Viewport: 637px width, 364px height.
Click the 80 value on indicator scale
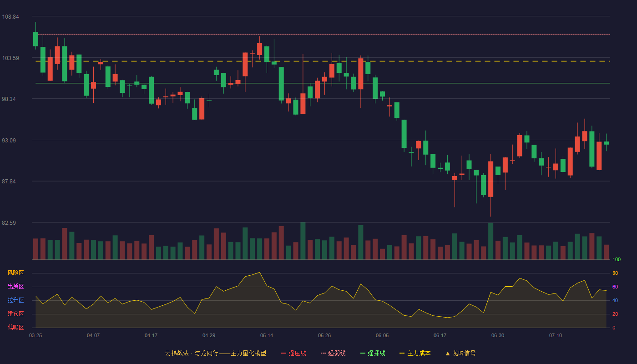pos(615,273)
